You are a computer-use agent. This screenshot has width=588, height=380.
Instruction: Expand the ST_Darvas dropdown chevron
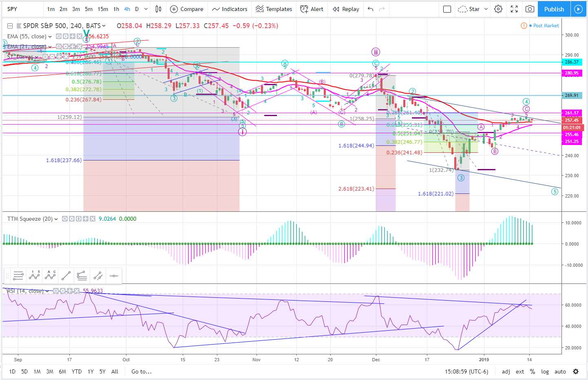(x=36, y=57)
